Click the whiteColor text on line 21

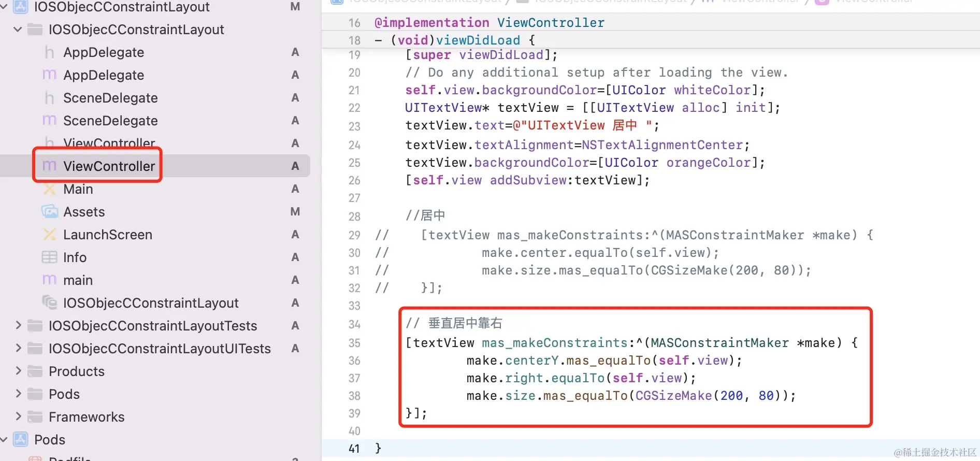tap(712, 90)
